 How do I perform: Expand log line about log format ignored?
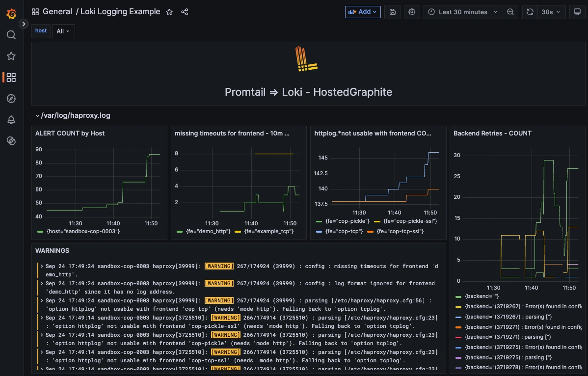click(x=42, y=283)
